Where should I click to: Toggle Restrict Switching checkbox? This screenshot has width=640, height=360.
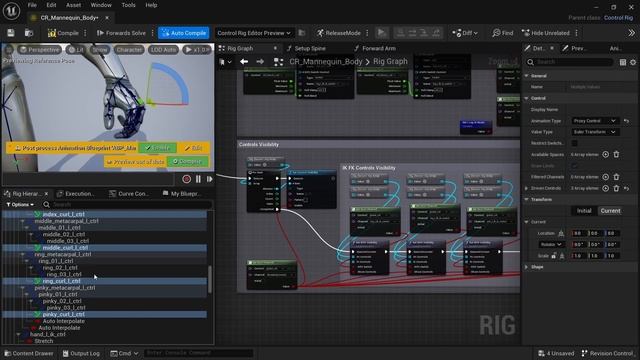coord(574,143)
